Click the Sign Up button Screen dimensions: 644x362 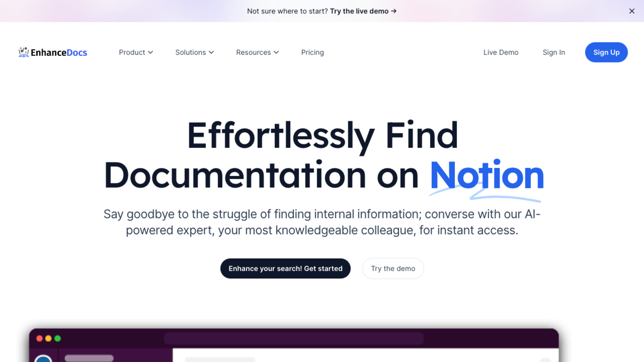pyautogui.click(x=606, y=52)
